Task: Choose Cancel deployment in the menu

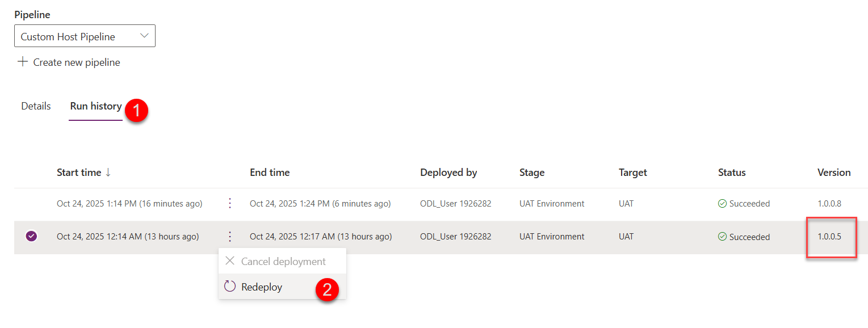Action: tap(283, 262)
